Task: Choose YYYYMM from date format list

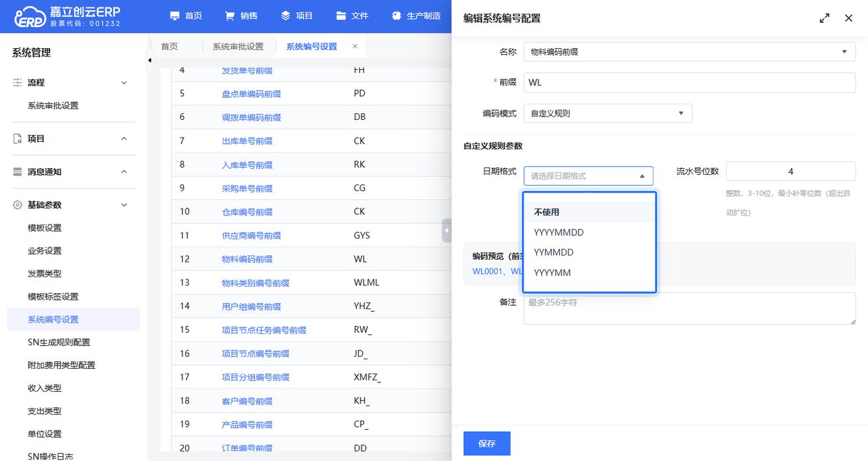Action: pos(589,273)
